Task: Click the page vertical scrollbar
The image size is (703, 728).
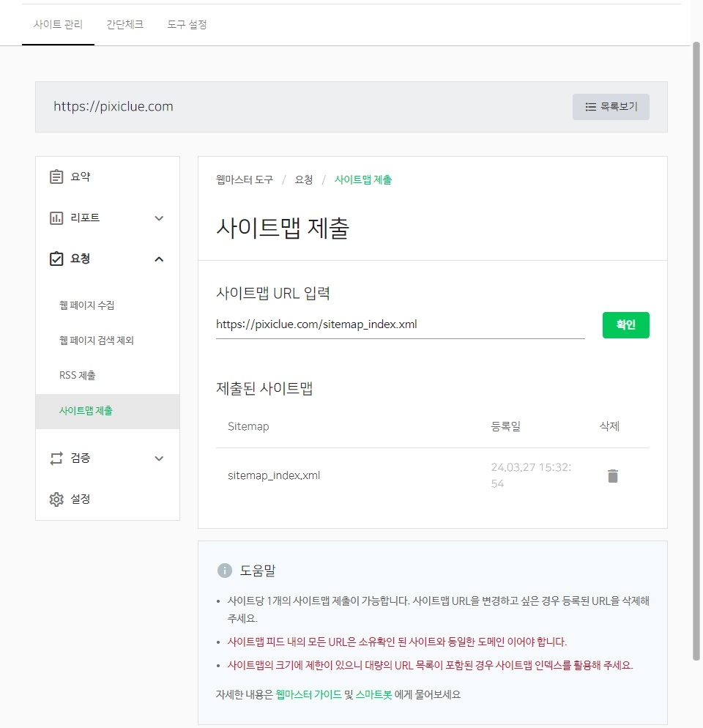Action: click(696, 351)
